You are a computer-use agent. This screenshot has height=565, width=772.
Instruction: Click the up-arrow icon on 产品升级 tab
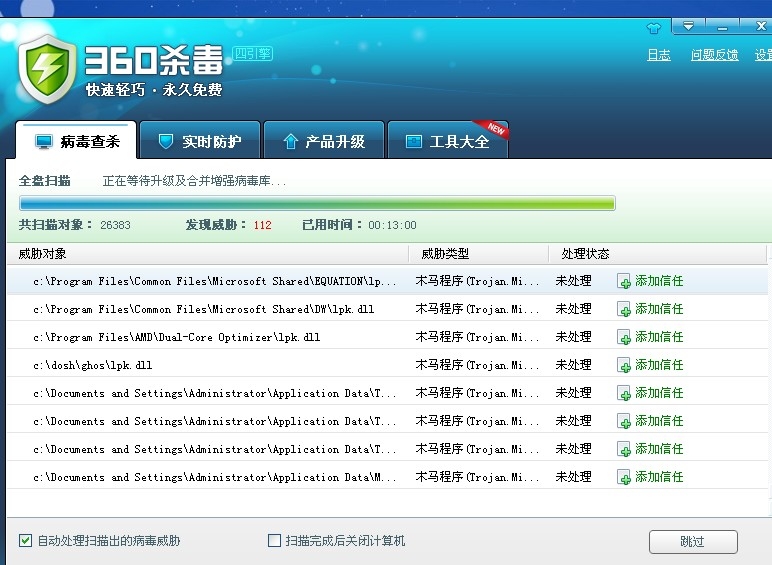[290, 142]
